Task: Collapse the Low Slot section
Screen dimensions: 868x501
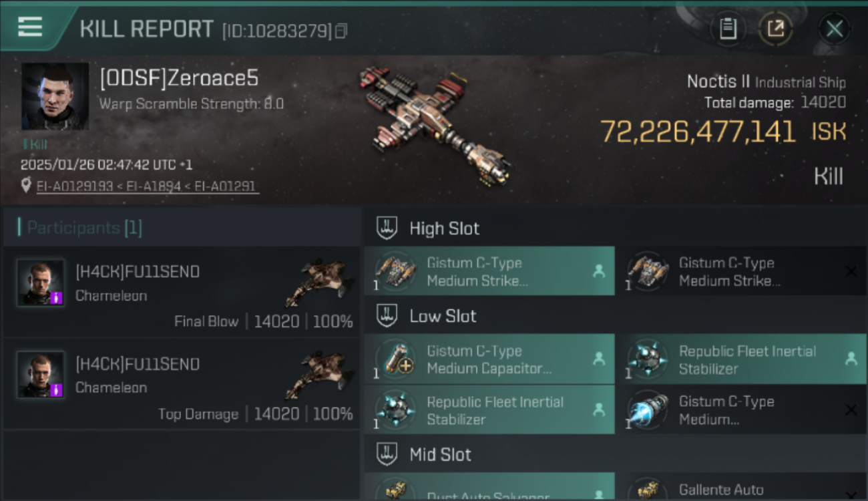Action: tap(614, 316)
